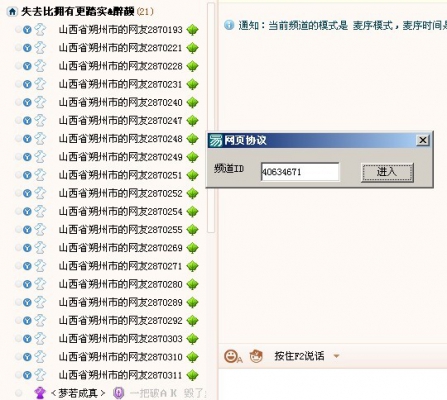Click the purple avatar icon before 梦若成真
The height and width of the screenshot is (400, 447).
40,393
